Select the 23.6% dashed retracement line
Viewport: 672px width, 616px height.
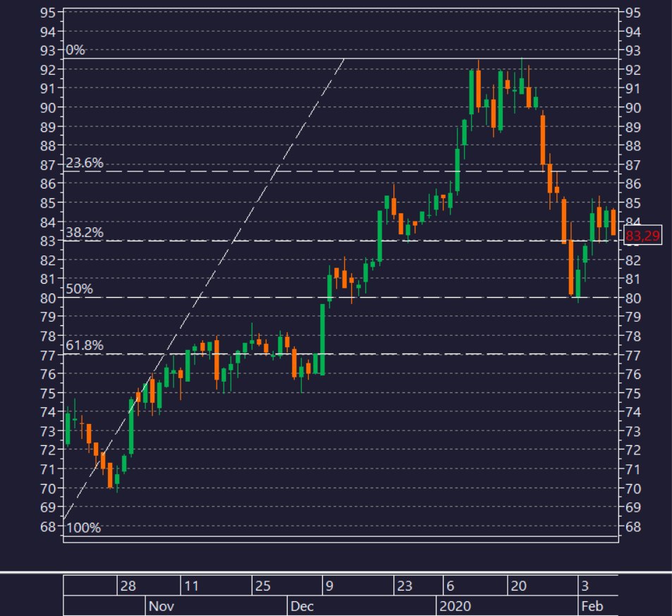pyautogui.click(x=341, y=171)
